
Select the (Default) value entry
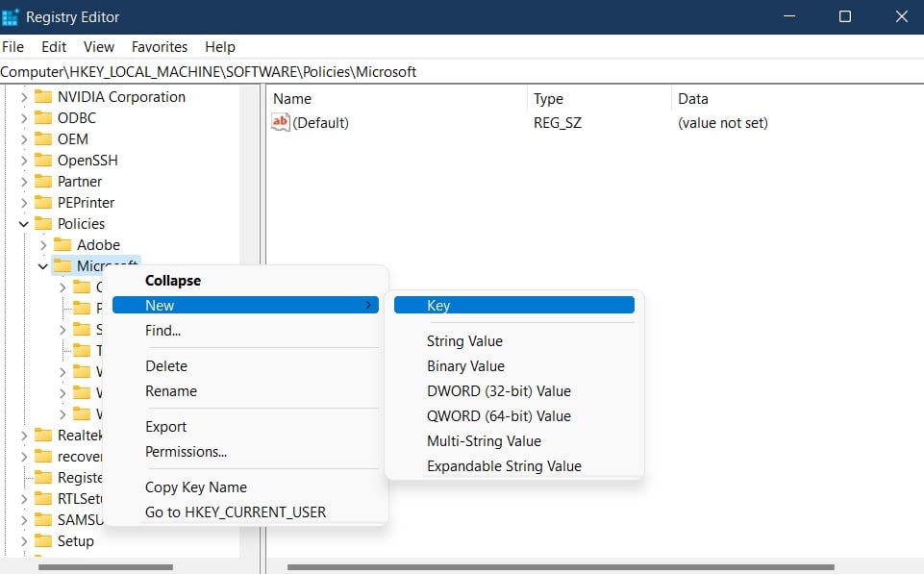click(320, 122)
